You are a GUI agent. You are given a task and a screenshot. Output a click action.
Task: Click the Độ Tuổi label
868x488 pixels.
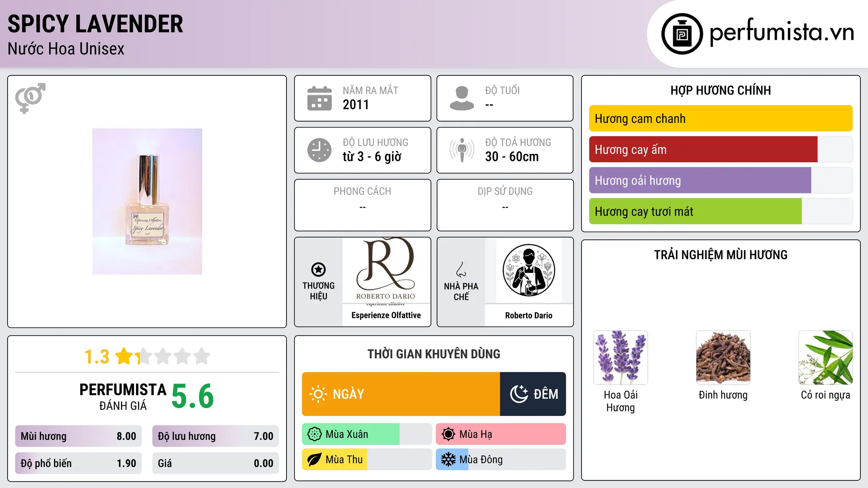pos(502,90)
